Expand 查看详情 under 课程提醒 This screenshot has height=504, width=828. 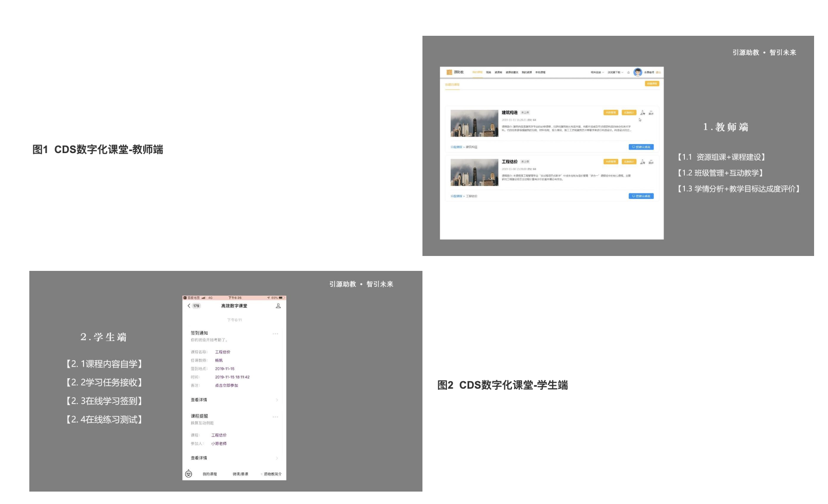[x=234, y=458]
